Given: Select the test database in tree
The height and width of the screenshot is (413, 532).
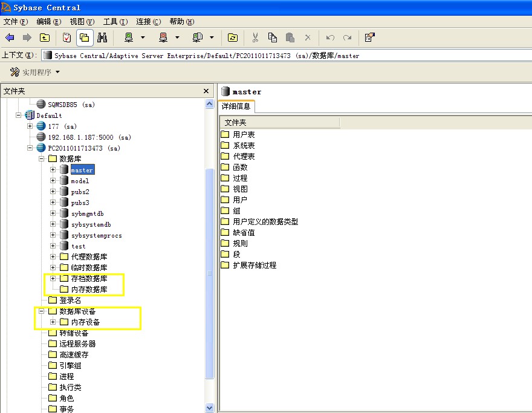Looking at the screenshot, I should [x=78, y=246].
